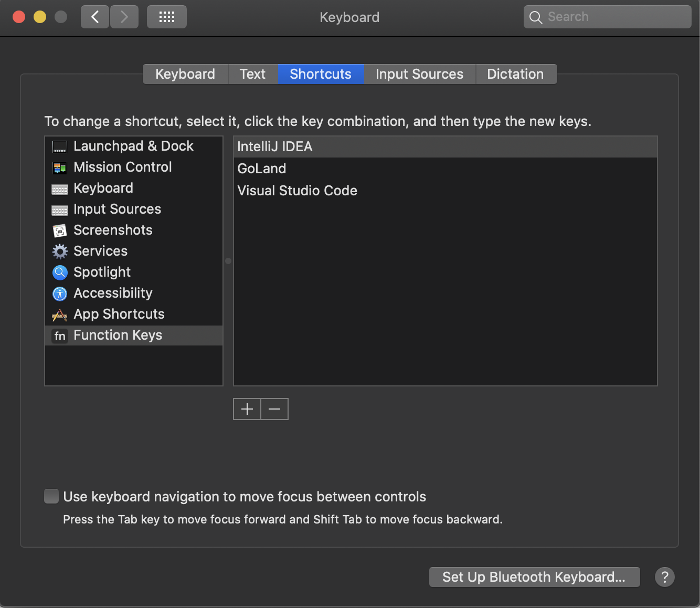This screenshot has width=700, height=608.
Task: Click the pane divider handle dot
Action: (228, 261)
